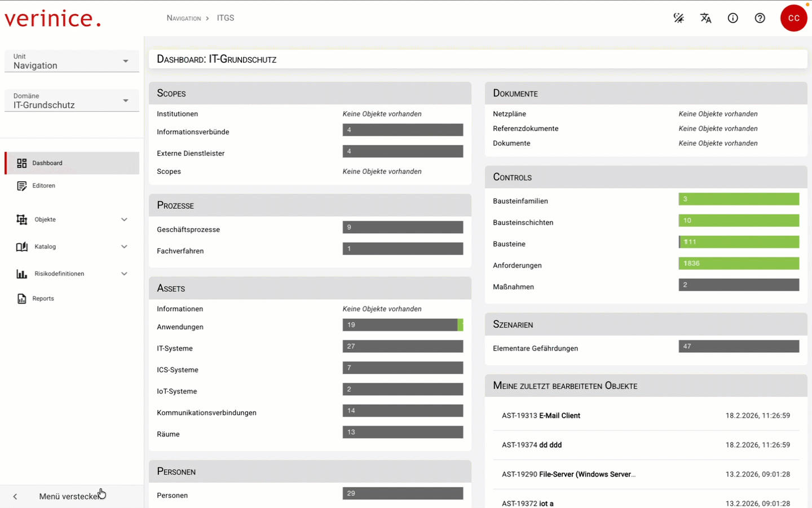Click the Fachverfahren bar showing 1
Image resolution: width=812 pixels, height=508 pixels.
[x=403, y=249]
